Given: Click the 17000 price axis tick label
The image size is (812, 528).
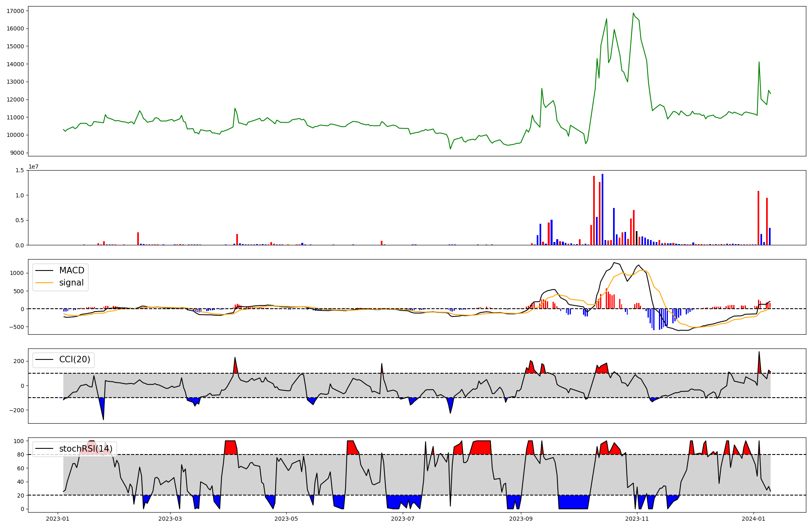Looking at the screenshot, I should 15,11.
